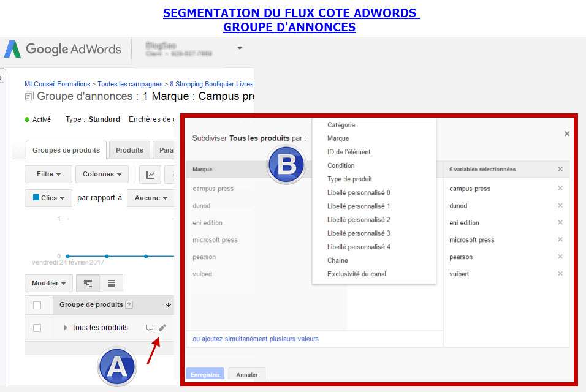Expand the Tous les produits row triangle

click(x=66, y=328)
